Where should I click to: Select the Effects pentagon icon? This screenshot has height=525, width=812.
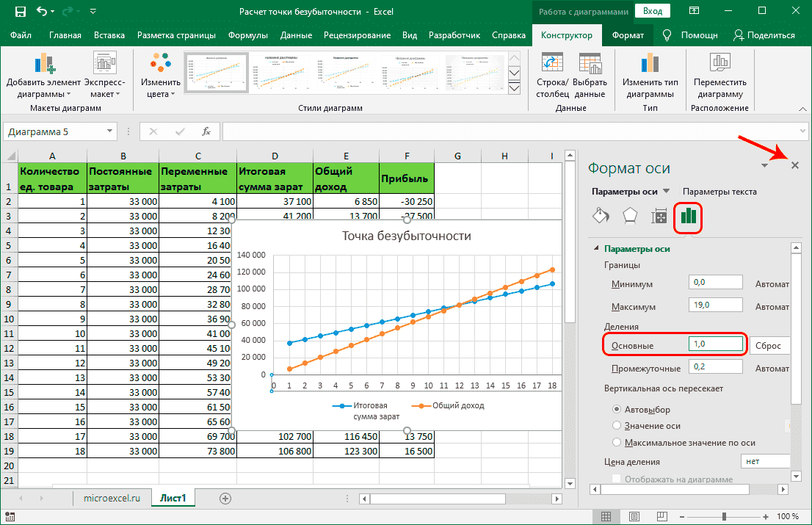(x=630, y=215)
